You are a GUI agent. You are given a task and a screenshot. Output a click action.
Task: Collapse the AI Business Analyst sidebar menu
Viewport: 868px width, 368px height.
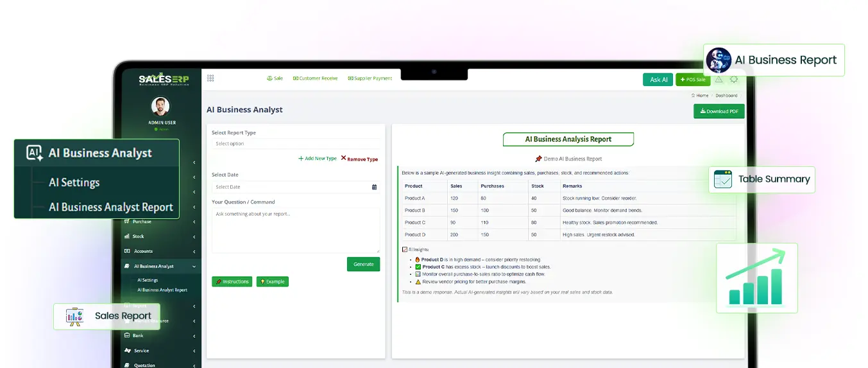[x=194, y=267]
